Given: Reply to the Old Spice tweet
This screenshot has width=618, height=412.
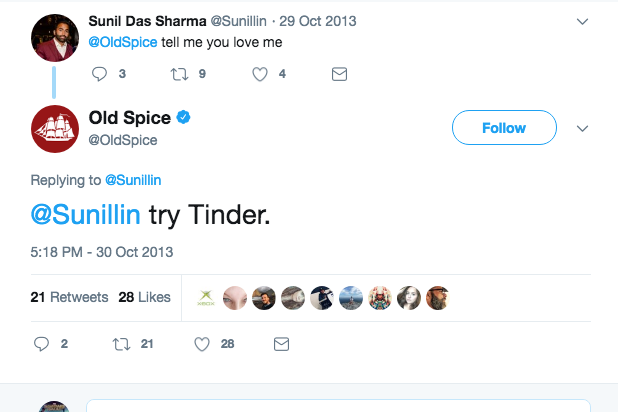Looking at the screenshot, I should [x=42, y=344].
